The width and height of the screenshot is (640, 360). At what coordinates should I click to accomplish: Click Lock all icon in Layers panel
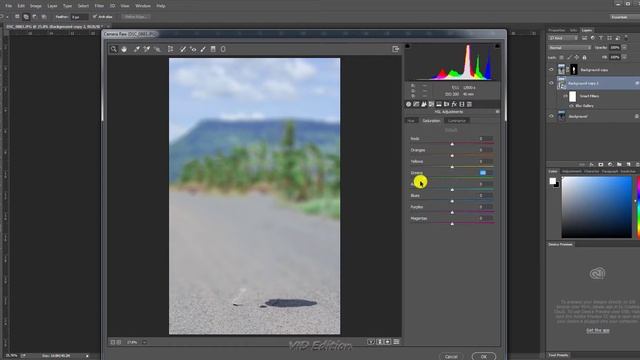tap(584, 58)
